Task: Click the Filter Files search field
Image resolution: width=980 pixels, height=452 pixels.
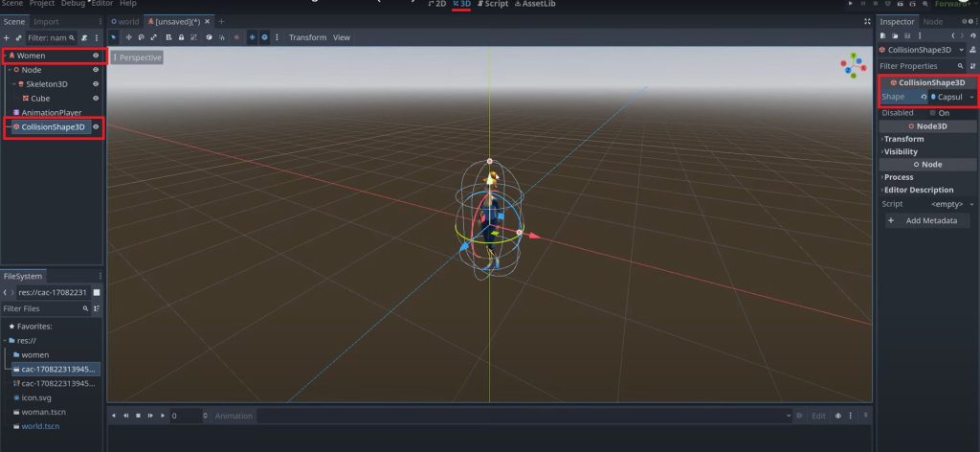Action: (45, 308)
